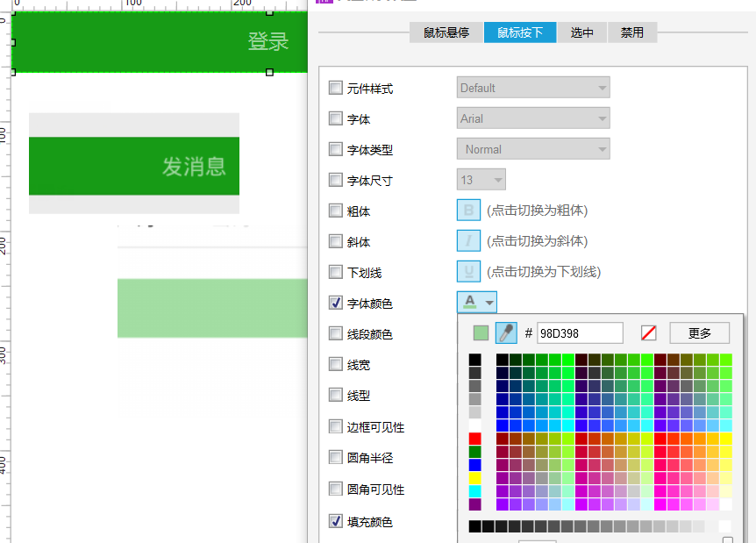Screen dimensions: 756x543
Task: Click the bold B icon button
Action: [468, 211]
